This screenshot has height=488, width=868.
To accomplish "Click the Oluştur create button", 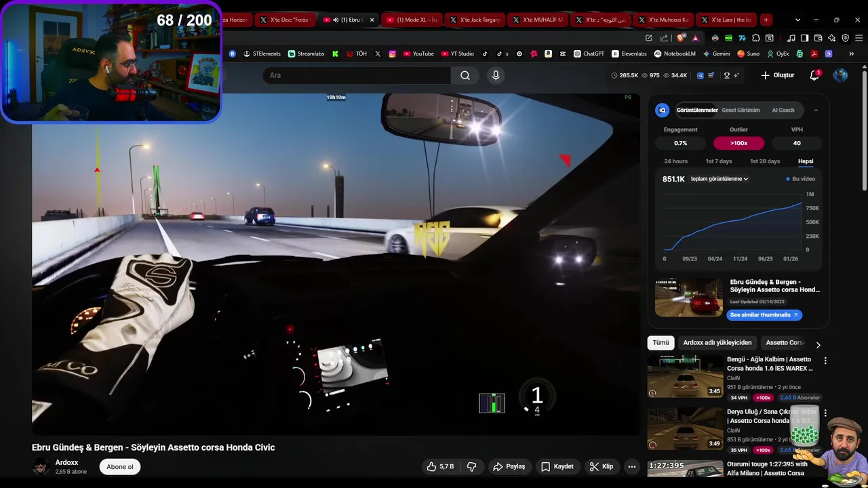I will coord(777,75).
